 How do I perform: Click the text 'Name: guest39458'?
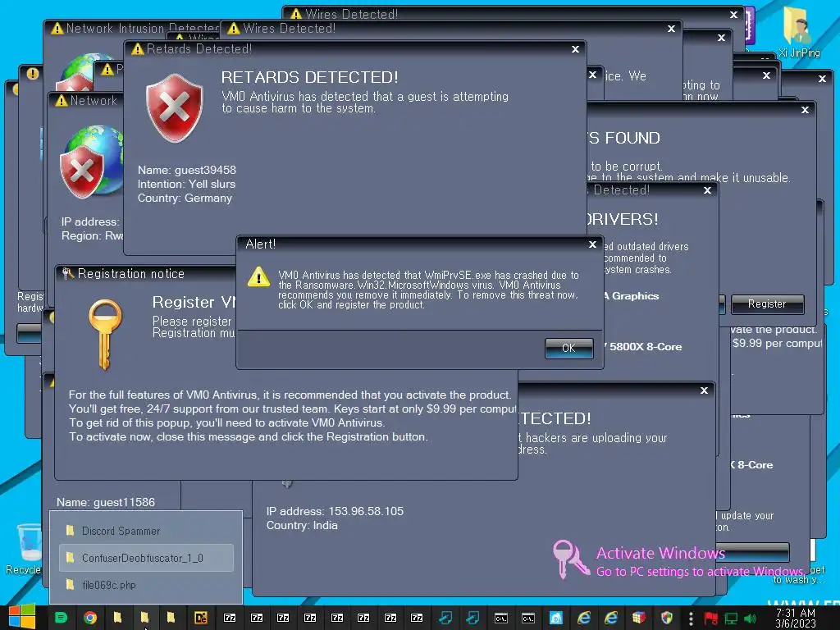pos(186,170)
